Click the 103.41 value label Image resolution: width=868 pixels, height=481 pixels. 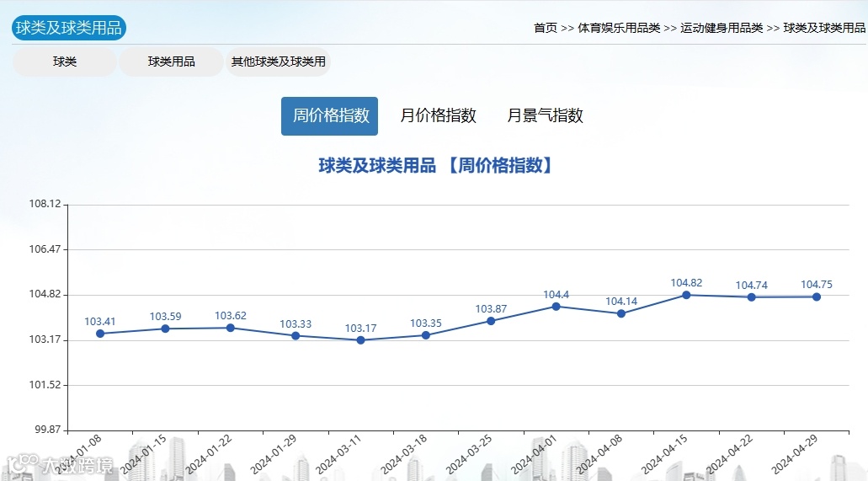(100, 322)
